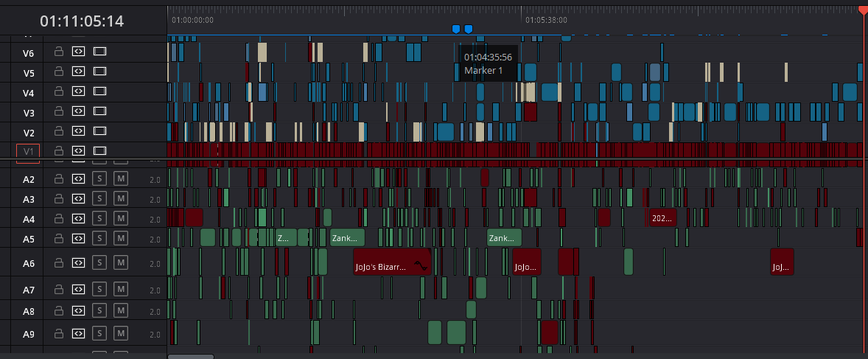Screen dimensions: 868x359
Task: Solo audio track A2
Action: tap(99, 179)
